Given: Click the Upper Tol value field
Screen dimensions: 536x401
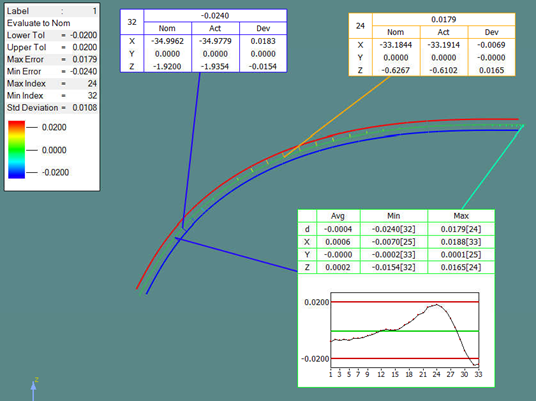Looking at the screenshot, I should (x=84, y=47).
